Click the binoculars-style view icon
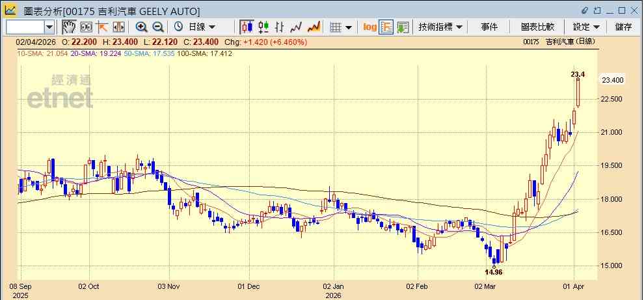 click(x=86, y=27)
